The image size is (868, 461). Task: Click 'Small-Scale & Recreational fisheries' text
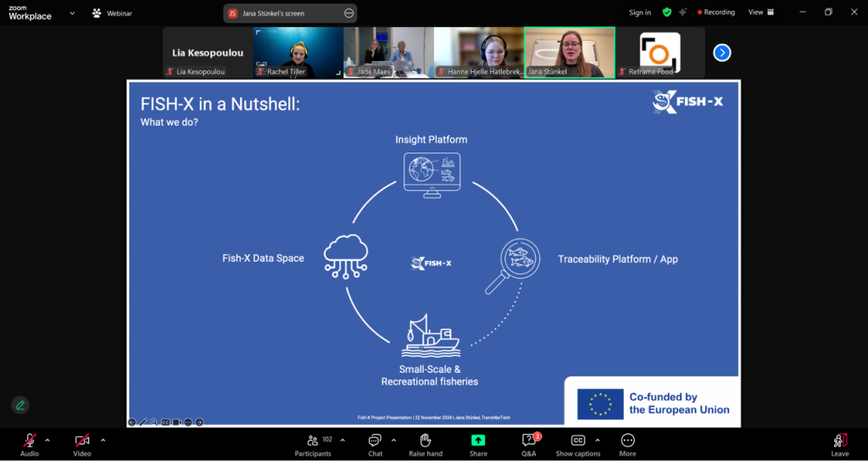point(430,375)
